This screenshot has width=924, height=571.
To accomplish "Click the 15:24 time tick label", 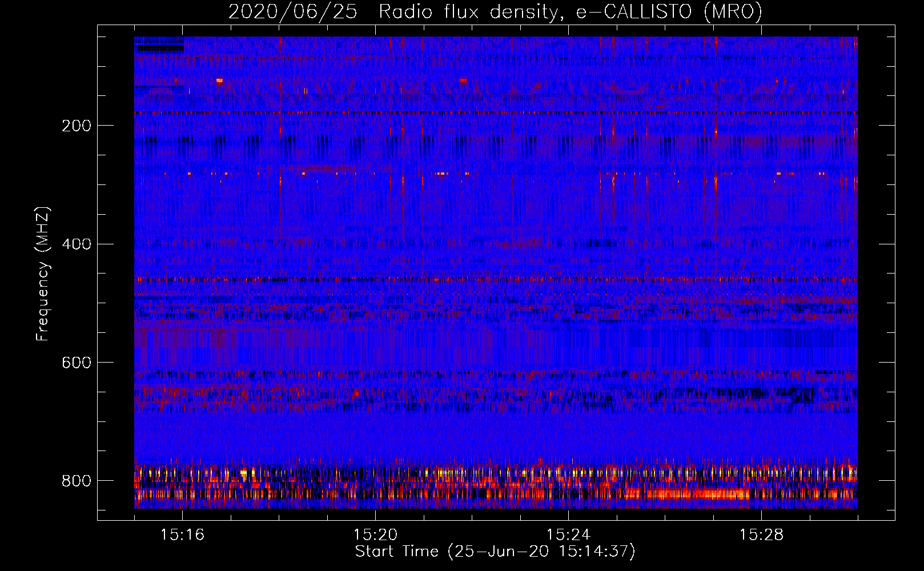I will coord(568,534).
